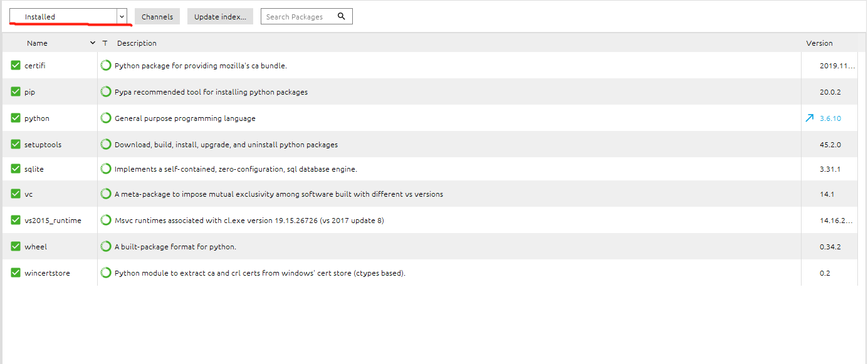
Task: Click the vc package type circle icon
Action: (106, 194)
